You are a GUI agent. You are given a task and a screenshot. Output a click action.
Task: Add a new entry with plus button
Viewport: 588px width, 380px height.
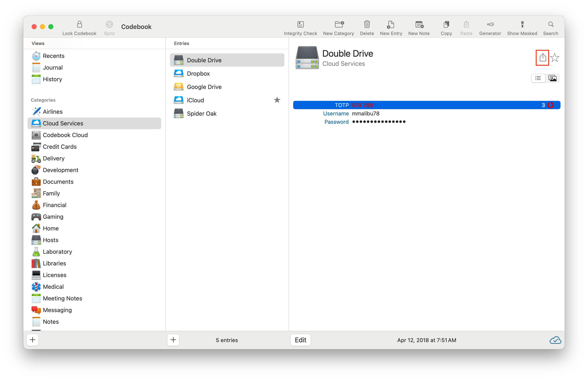pyautogui.click(x=173, y=340)
